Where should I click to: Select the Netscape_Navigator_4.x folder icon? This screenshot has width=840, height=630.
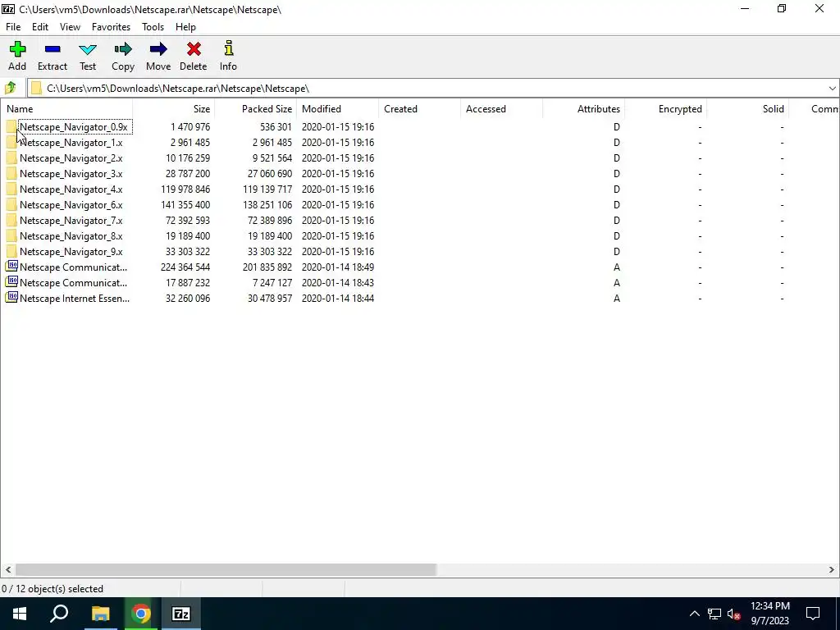coord(11,189)
